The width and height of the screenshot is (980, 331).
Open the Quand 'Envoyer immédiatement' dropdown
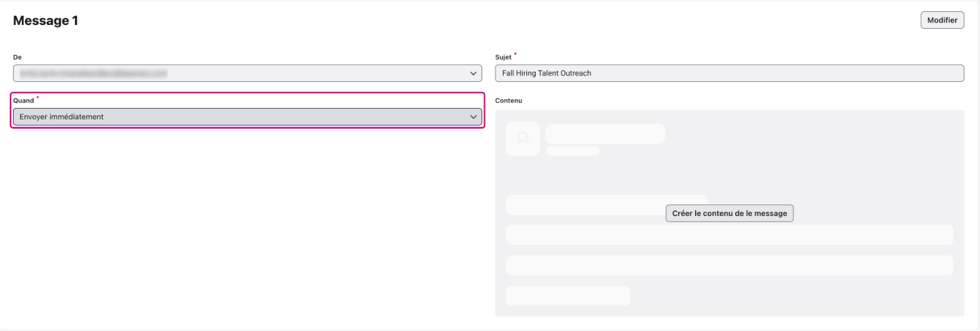tap(247, 117)
